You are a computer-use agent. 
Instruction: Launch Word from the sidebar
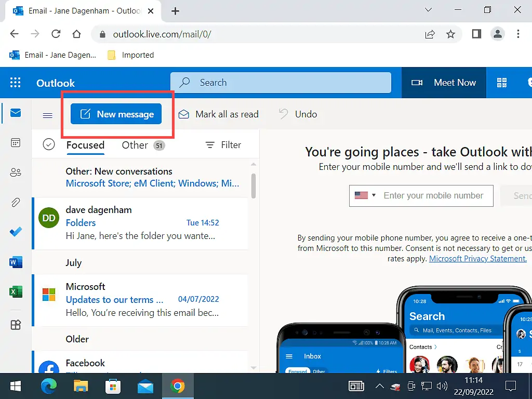pyautogui.click(x=15, y=262)
